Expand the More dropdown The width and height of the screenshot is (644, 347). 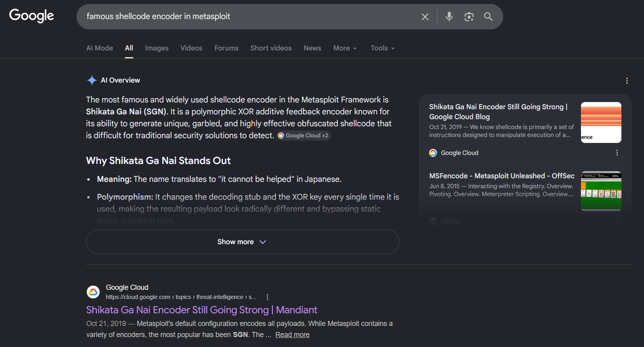click(x=345, y=48)
